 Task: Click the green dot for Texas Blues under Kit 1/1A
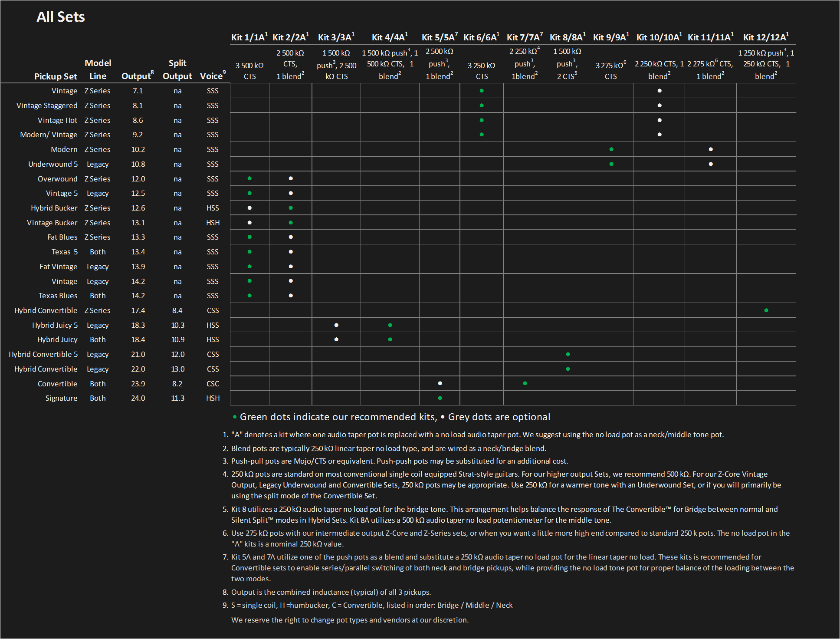pos(249,296)
